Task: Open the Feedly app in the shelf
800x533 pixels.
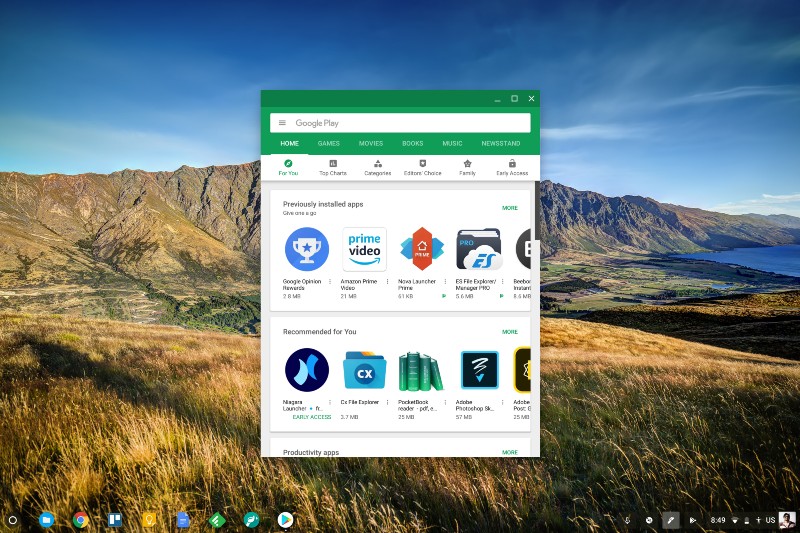Action: click(217, 520)
